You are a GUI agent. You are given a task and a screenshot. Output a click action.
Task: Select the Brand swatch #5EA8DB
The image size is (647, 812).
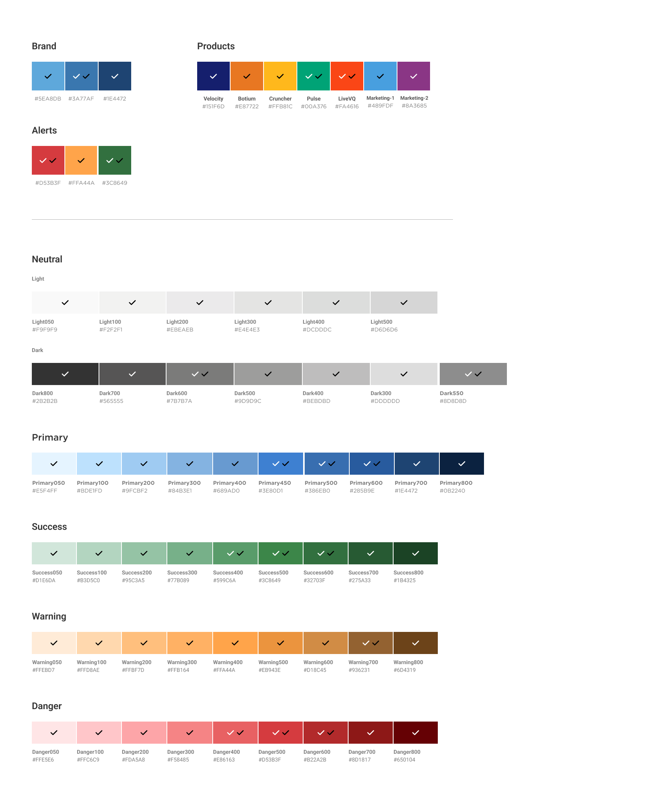[48, 76]
